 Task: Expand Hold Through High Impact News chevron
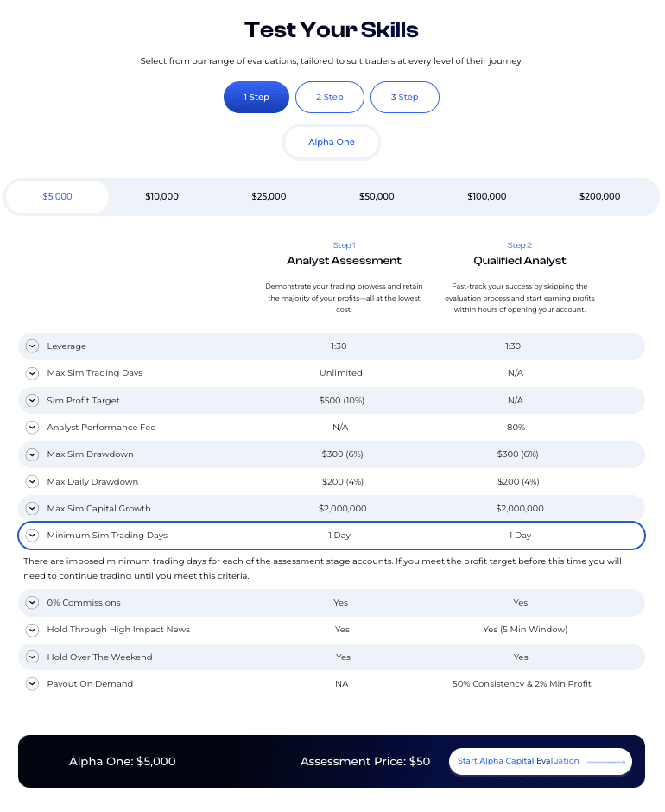click(x=32, y=630)
